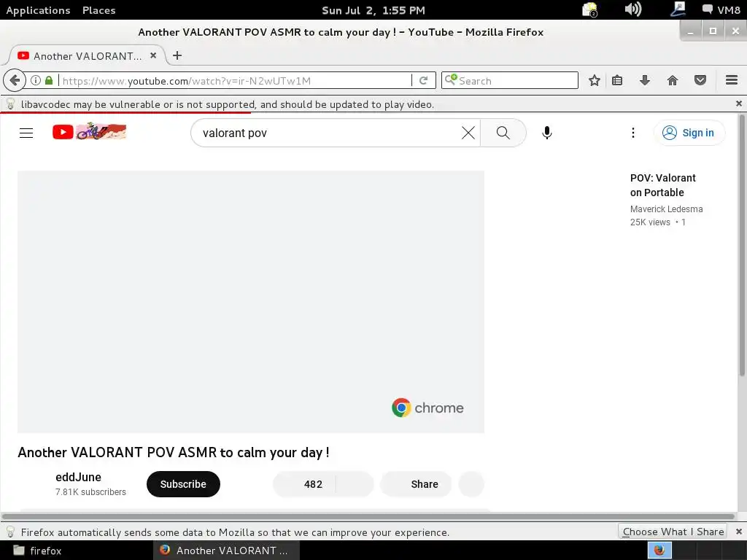Dismiss the Firefox data notice bar
747x560 pixels.
click(739, 532)
